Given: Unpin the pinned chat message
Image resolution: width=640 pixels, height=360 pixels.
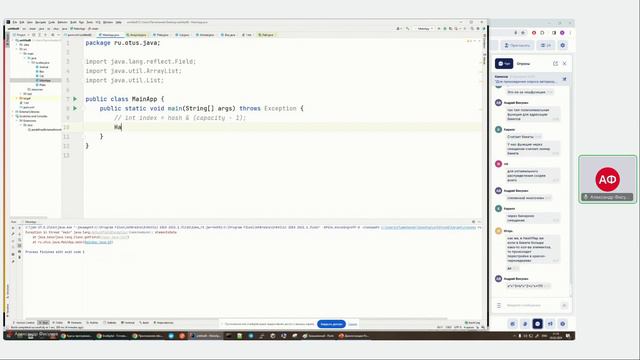Looking at the screenshot, I should [x=564, y=79].
